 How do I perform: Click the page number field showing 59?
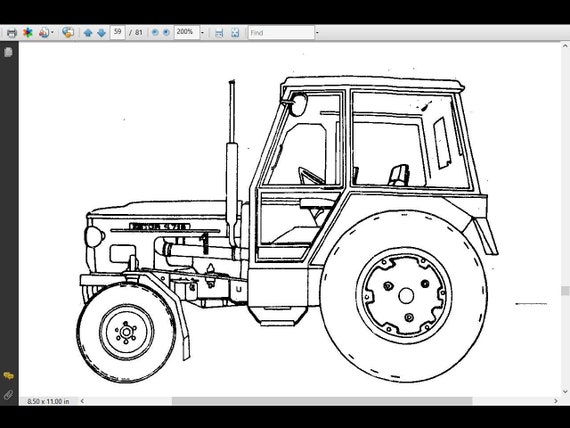pyautogui.click(x=117, y=32)
